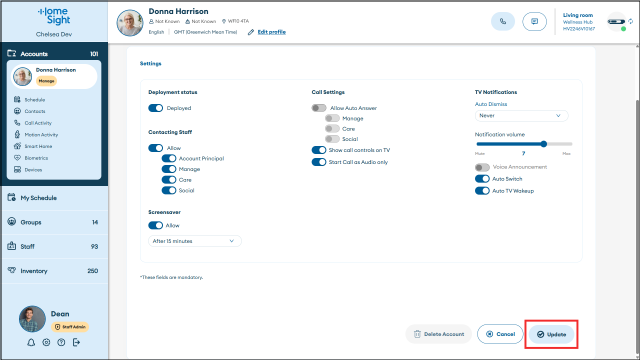Click the Groups icon in sidebar
Screen dimensions: 640x360
click(11, 222)
